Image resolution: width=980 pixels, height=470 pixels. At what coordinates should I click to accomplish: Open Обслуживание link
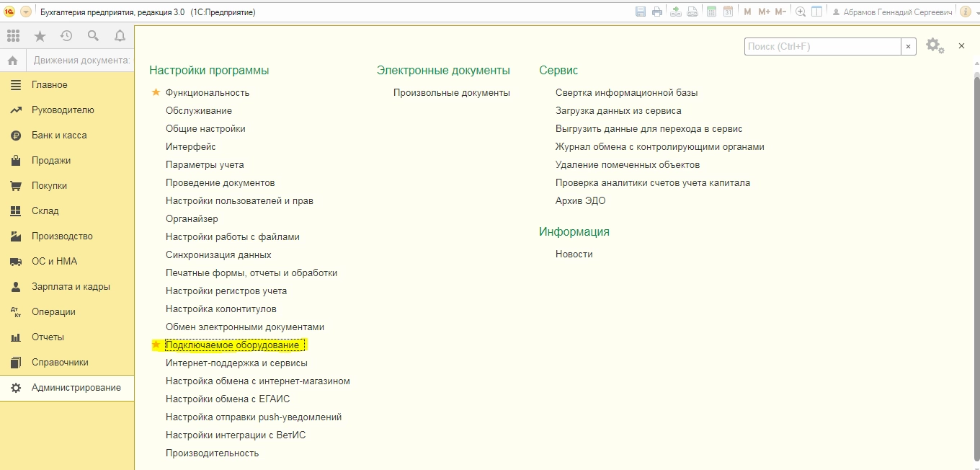[199, 110]
